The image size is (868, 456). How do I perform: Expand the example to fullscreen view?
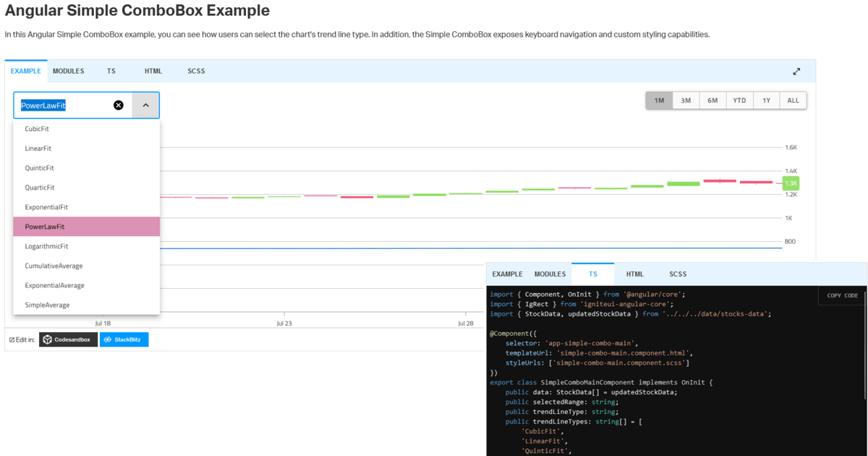pos(796,71)
